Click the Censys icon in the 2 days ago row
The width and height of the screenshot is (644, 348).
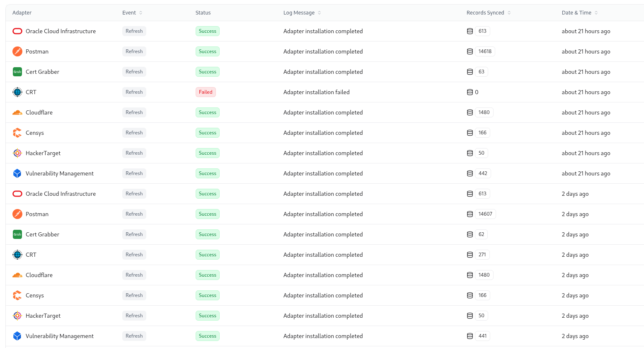17,295
